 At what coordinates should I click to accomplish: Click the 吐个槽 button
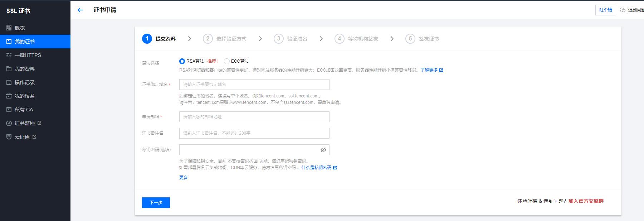coord(606,10)
